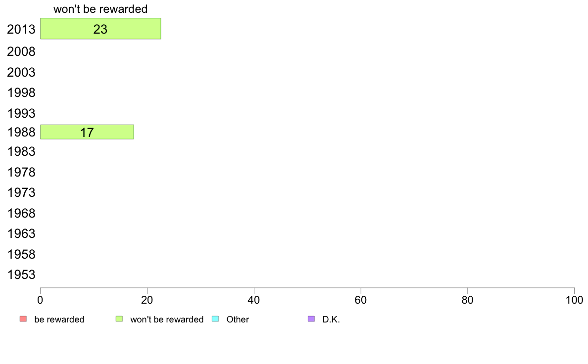
Task: Choose the 2003 year label
Action: [x=21, y=73]
